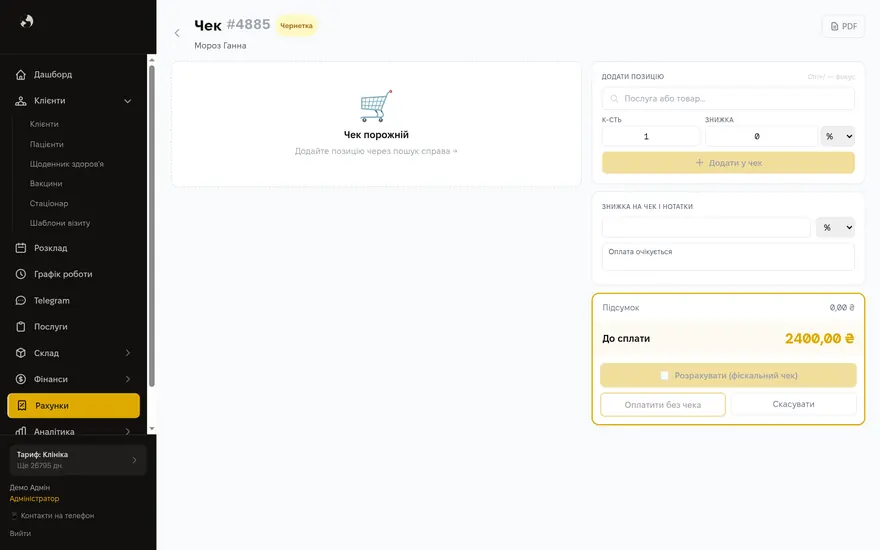Open the Тариф: Клініка chevron
The width and height of the screenshot is (880, 550).
[134, 460]
